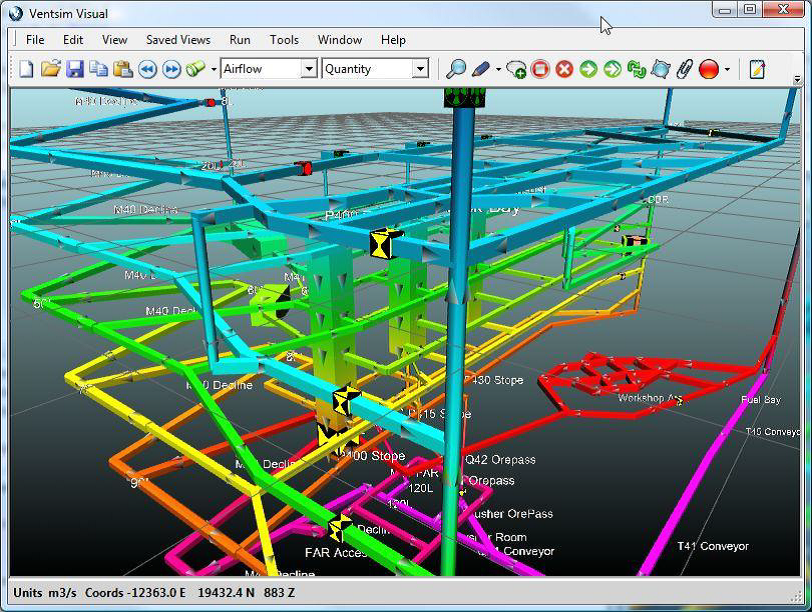Select the magnifying glass zoom tool
Viewport: 812px width, 612px height.
coord(456,69)
